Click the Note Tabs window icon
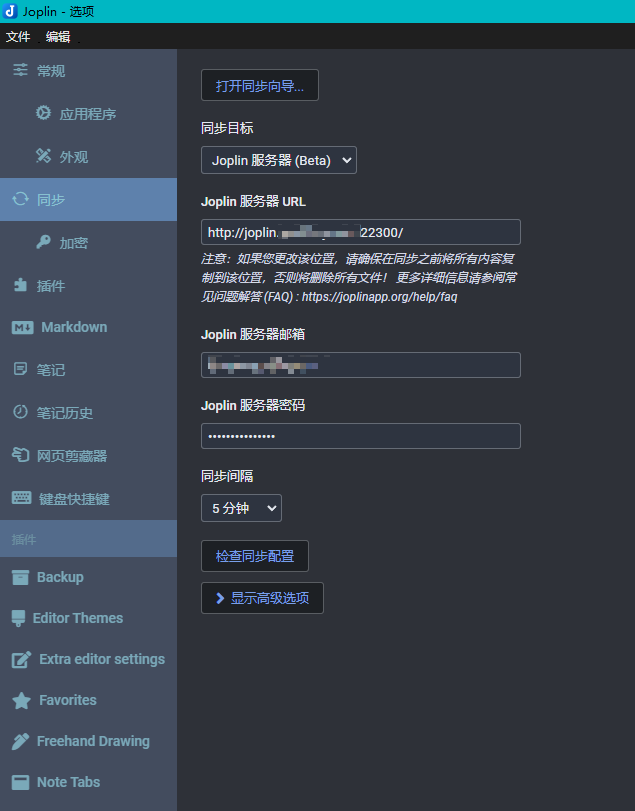 (x=20, y=782)
